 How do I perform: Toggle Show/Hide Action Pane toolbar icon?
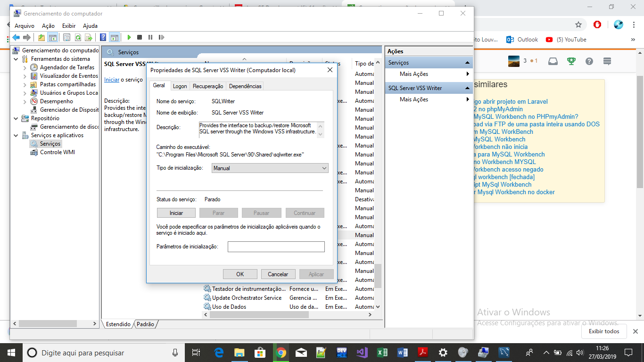tap(114, 37)
